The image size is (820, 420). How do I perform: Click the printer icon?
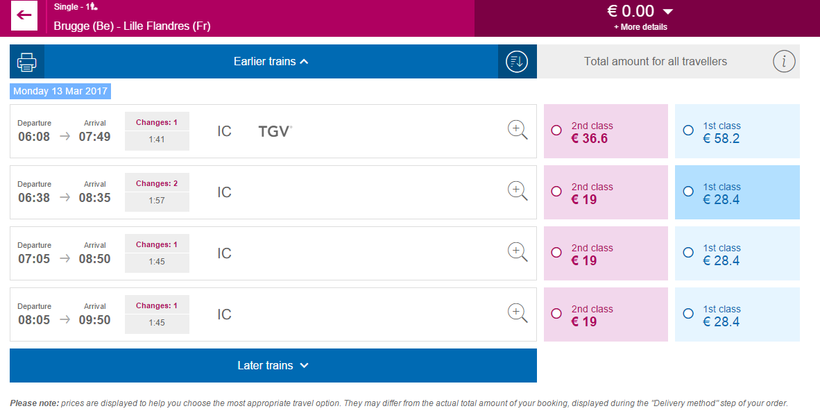(x=27, y=62)
